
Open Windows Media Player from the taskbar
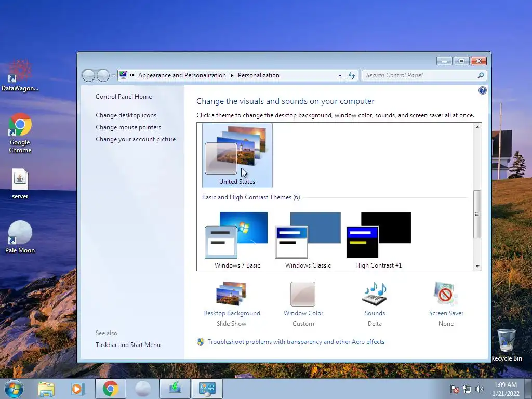tap(77, 389)
